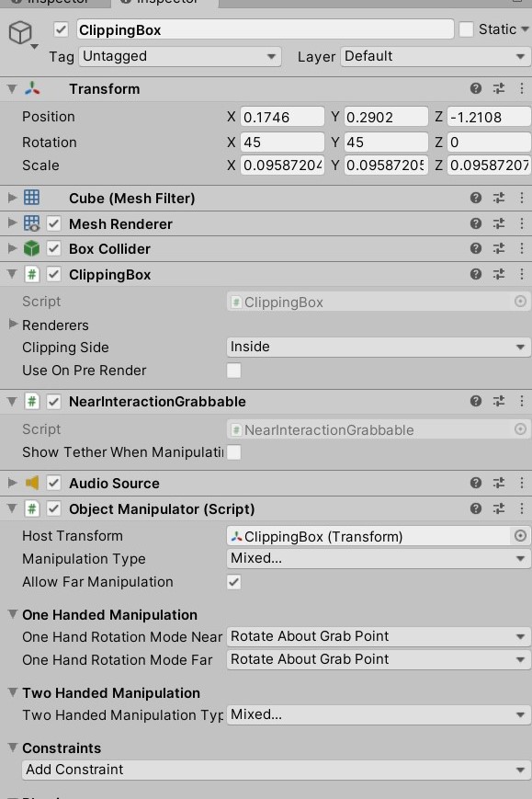This screenshot has width=532, height=799.
Task: Click object picker for ClippingBox Script field
Action: [x=520, y=302]
